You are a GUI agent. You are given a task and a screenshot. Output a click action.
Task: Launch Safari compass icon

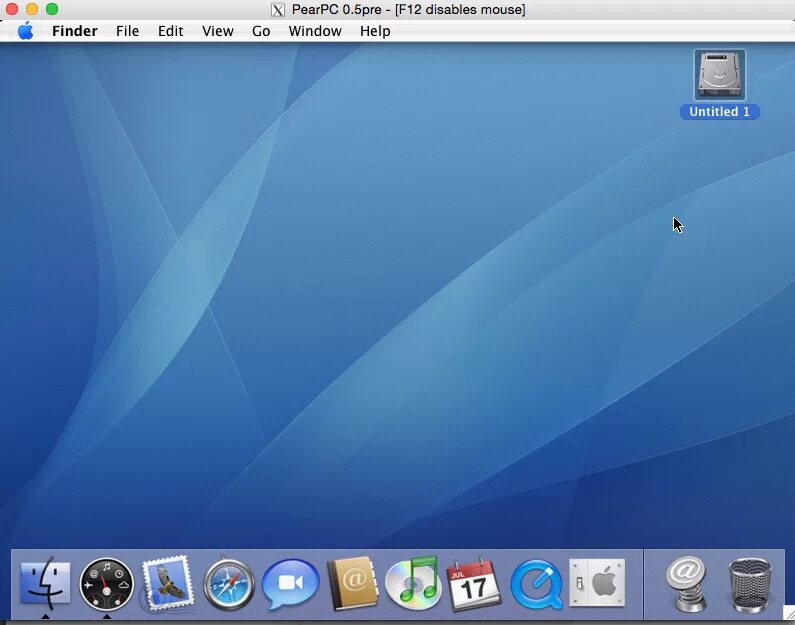(229, 584)
